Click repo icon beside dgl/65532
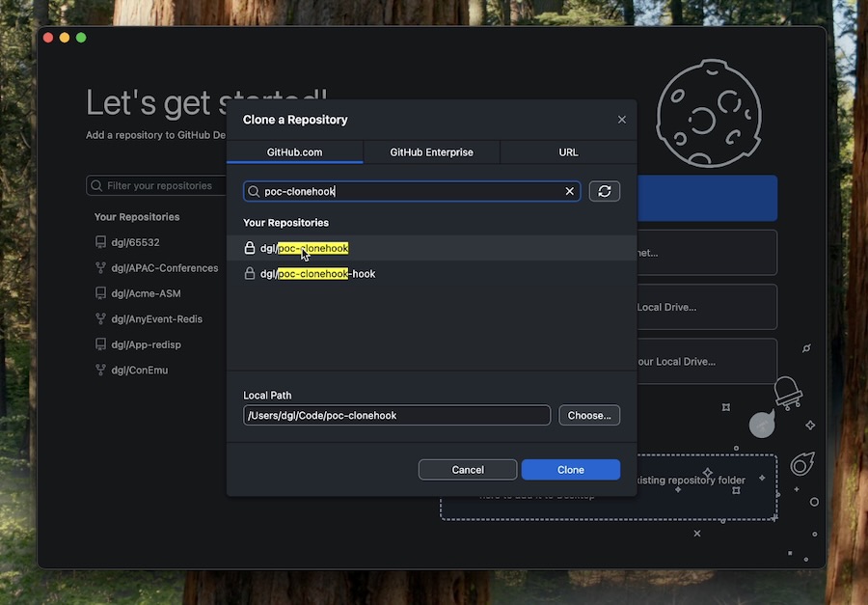 (x=100, y=242)
